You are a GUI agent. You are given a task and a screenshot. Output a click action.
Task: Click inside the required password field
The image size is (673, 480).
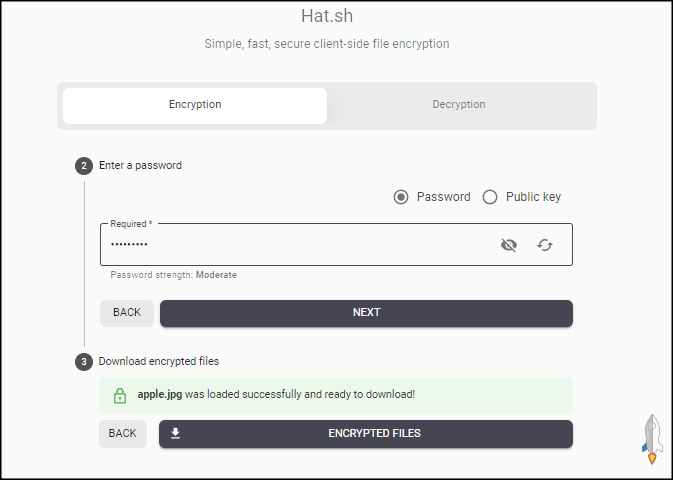(300, 245)
